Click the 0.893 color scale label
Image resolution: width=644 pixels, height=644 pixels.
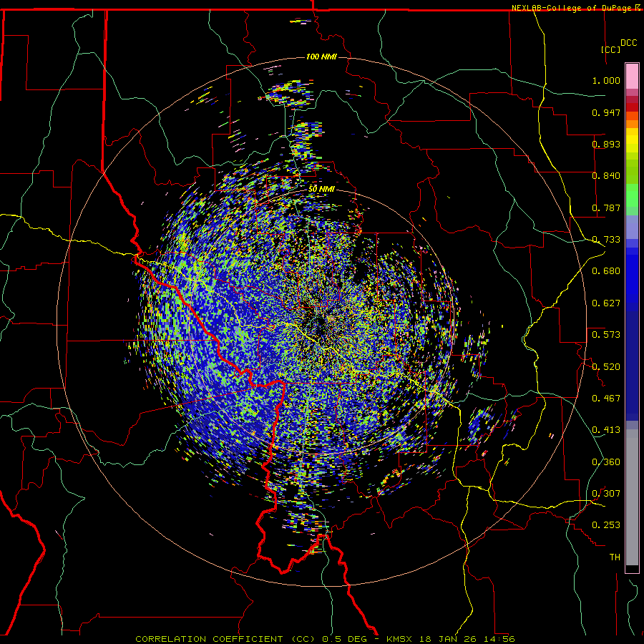pos(606,144)
